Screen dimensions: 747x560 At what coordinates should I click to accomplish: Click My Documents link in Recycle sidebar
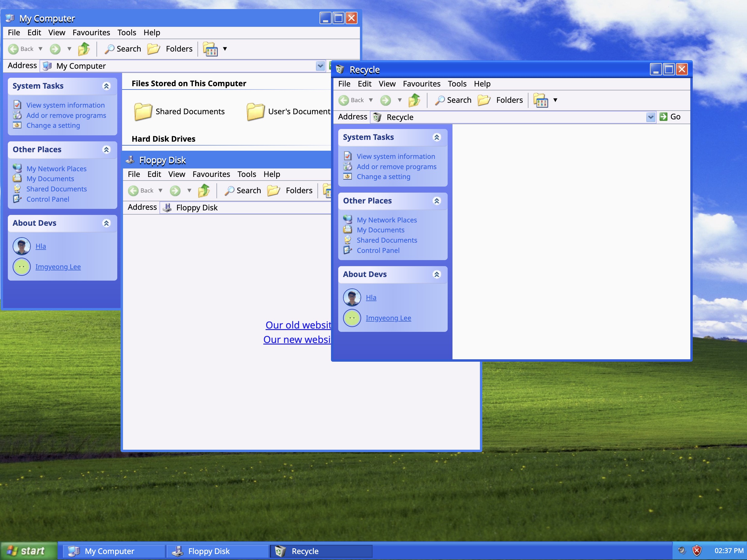tap(381, 230)
